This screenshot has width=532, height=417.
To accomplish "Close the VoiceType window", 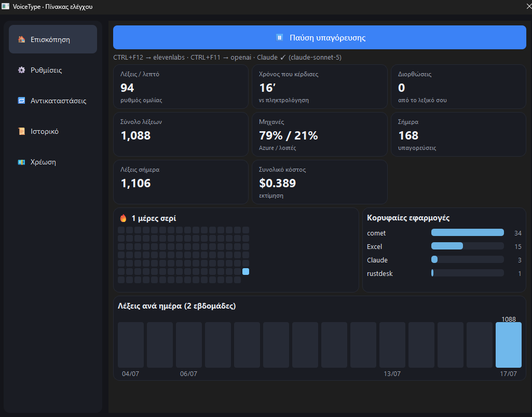I will click(x=528, y=6).
